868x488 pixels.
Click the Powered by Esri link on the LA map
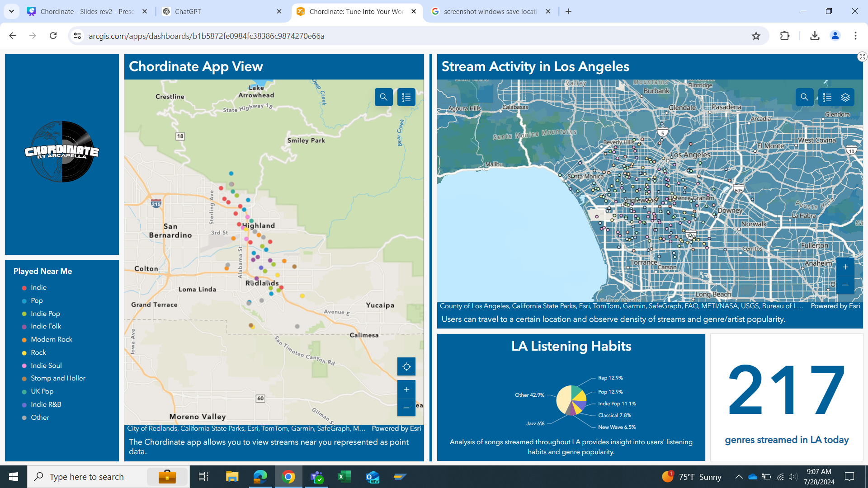point(835,306)
